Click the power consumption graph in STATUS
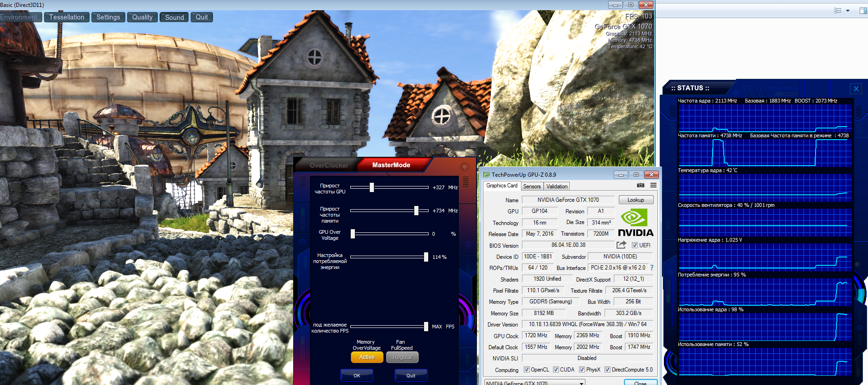The height and width of the screenshot is (385, 868). coord(765,292)
